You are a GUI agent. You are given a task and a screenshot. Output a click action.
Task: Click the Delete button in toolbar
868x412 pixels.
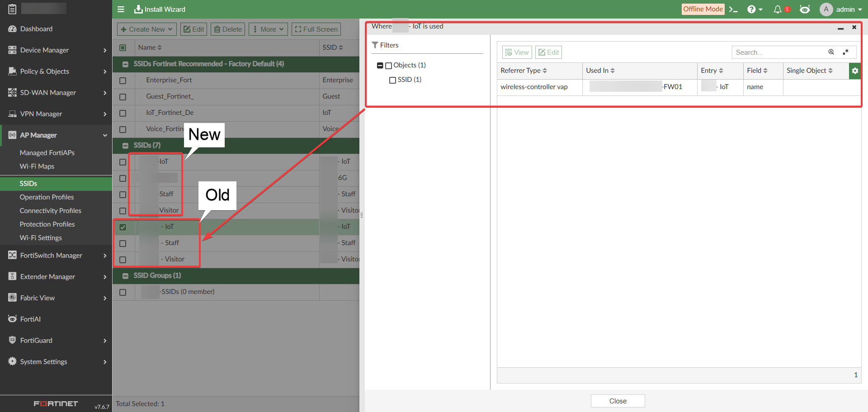click(x=228, y=29)
